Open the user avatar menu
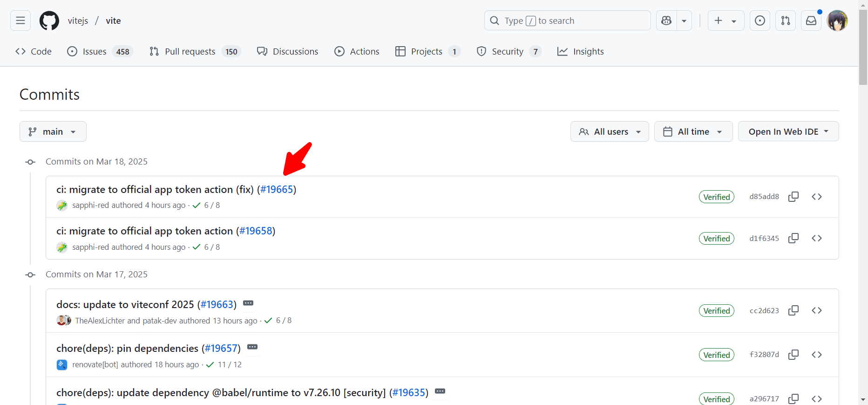Screen dimensions: 868x405 coord(837,21)
